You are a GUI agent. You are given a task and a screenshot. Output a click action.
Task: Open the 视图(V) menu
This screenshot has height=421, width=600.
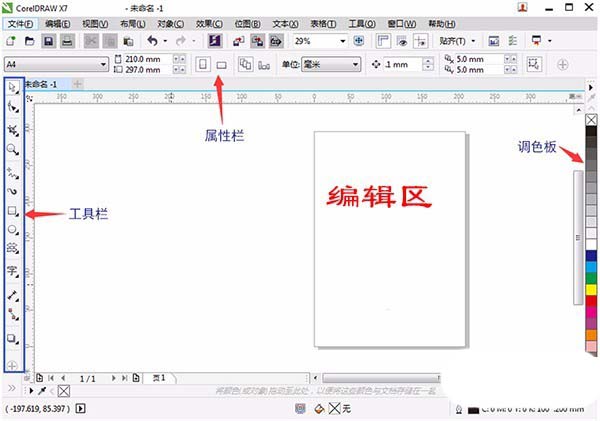point(95,24)
